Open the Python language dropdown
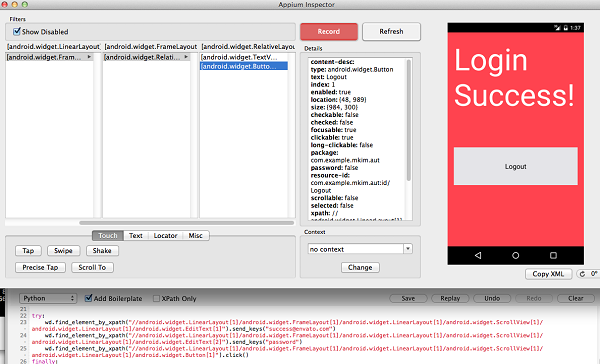Image resolution: width=600 pixels, height=364 pixels. click(x=48, y=298)
